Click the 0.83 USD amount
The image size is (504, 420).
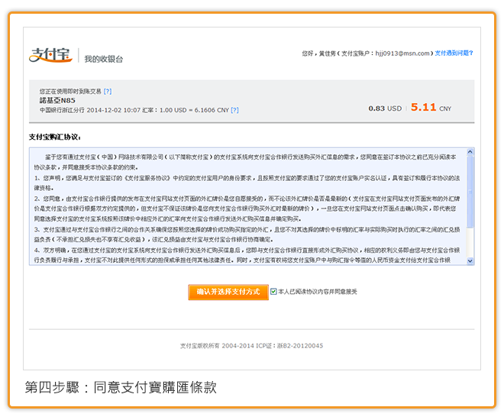coord(385,108)
